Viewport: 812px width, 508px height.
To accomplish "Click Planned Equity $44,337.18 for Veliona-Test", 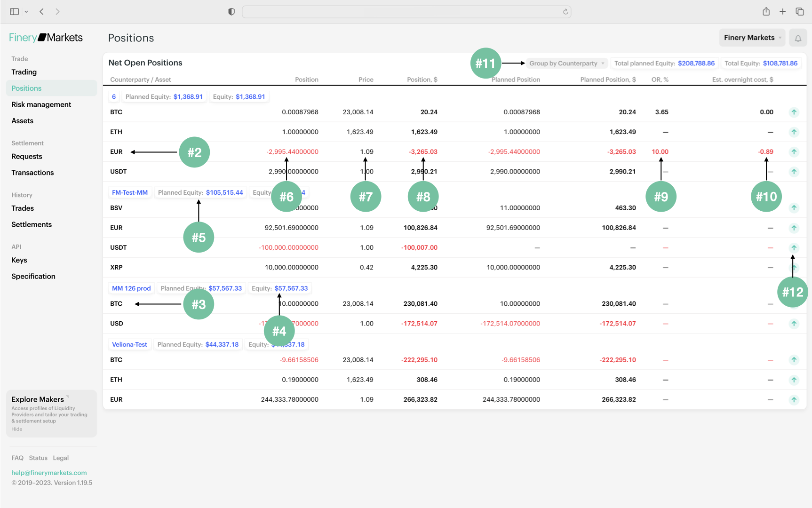I will point(198,344).
